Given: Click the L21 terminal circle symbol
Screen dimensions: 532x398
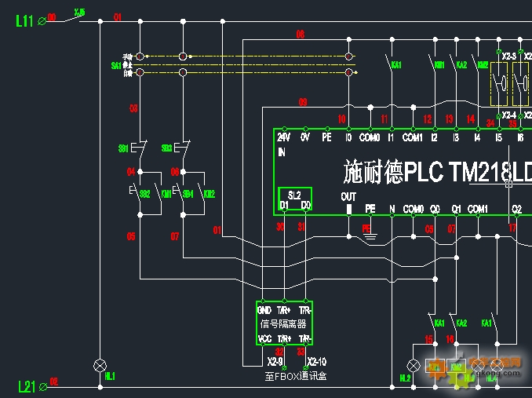Looking at the screenshot, I should pyautogui.click(x=43, y=387).
